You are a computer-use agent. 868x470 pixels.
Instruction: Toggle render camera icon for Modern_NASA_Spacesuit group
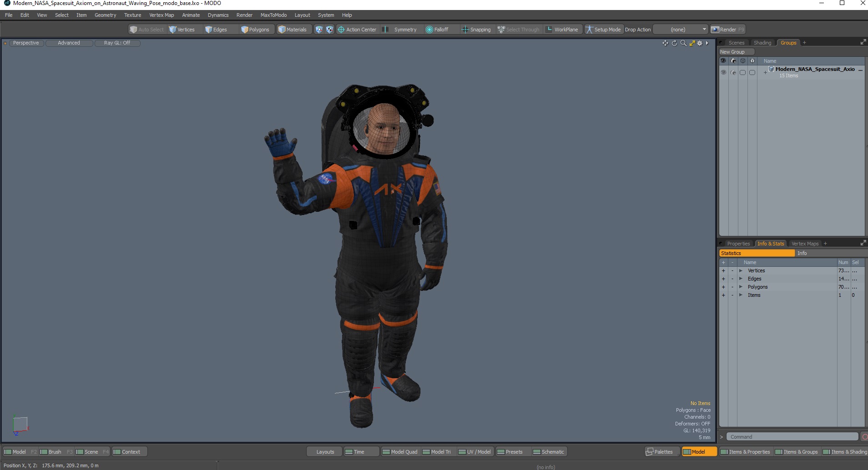[733, 72]
